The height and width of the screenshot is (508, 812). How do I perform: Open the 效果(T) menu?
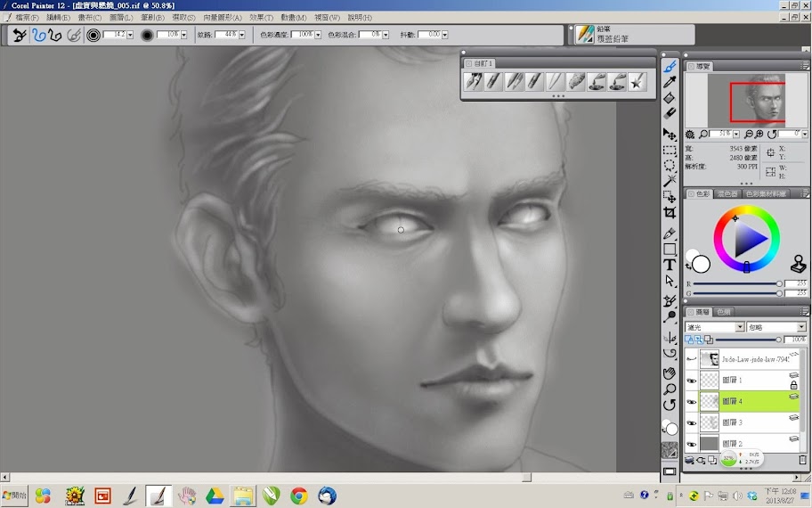[x=261, y=17]
